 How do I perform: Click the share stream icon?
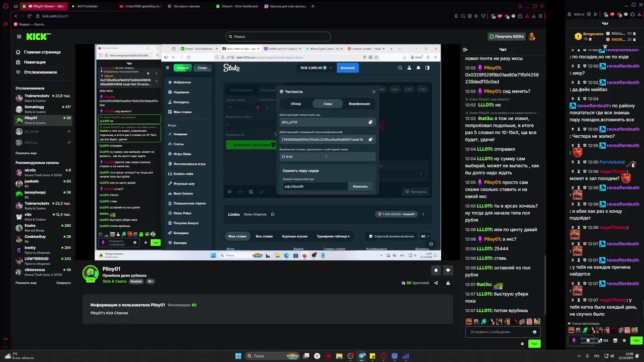436,283
